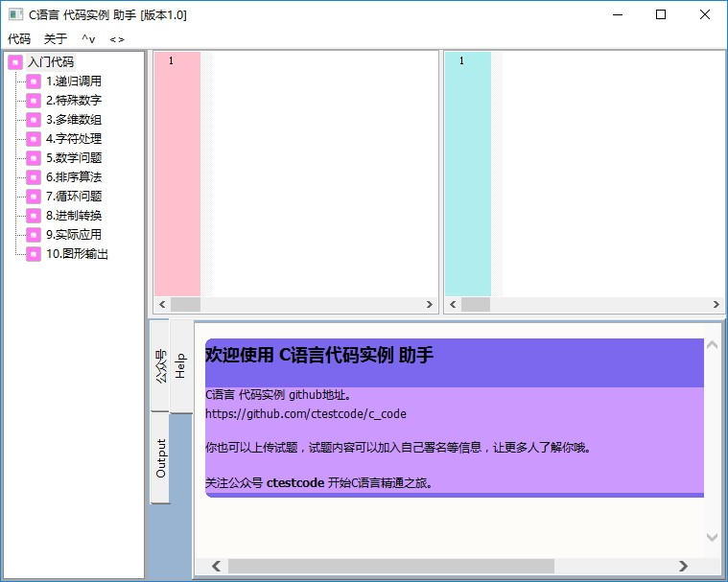
Task: Click the 你也可以上传试题 paragraph
Action: click(398, 448)
